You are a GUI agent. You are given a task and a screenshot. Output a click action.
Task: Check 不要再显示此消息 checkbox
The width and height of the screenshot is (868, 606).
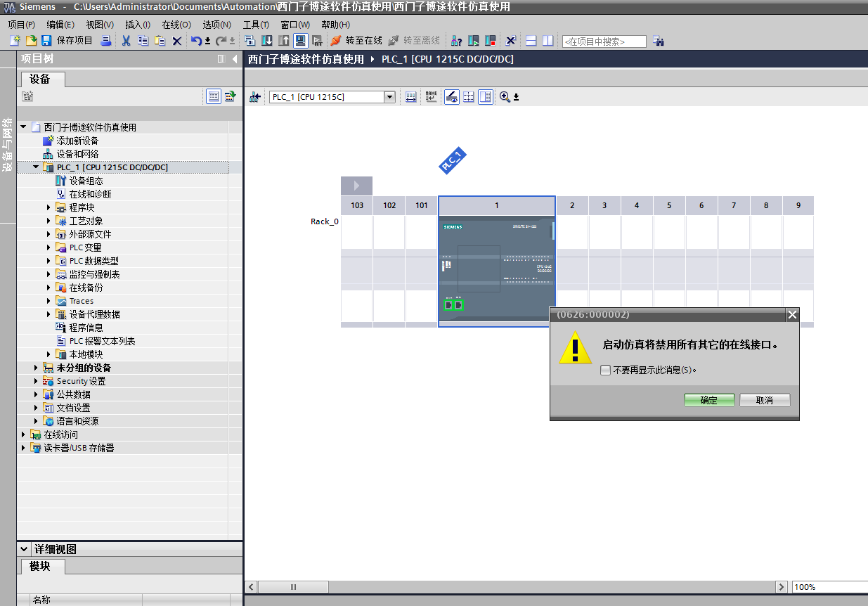point(605,370)
